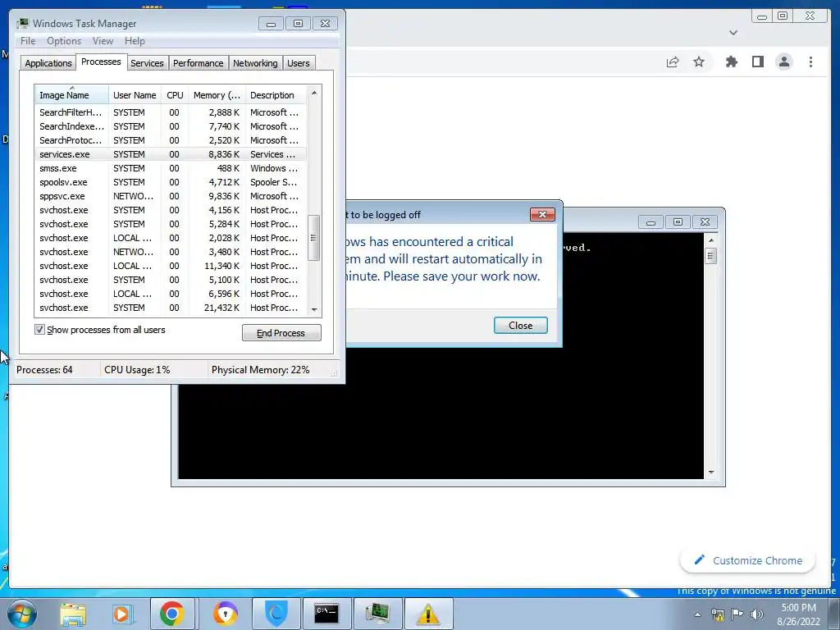Click Command Prompt scroll down arrow

[711, 472]
